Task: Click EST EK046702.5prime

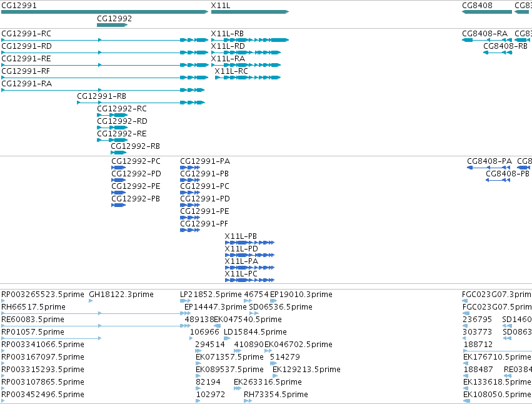Action: point(299,345)
